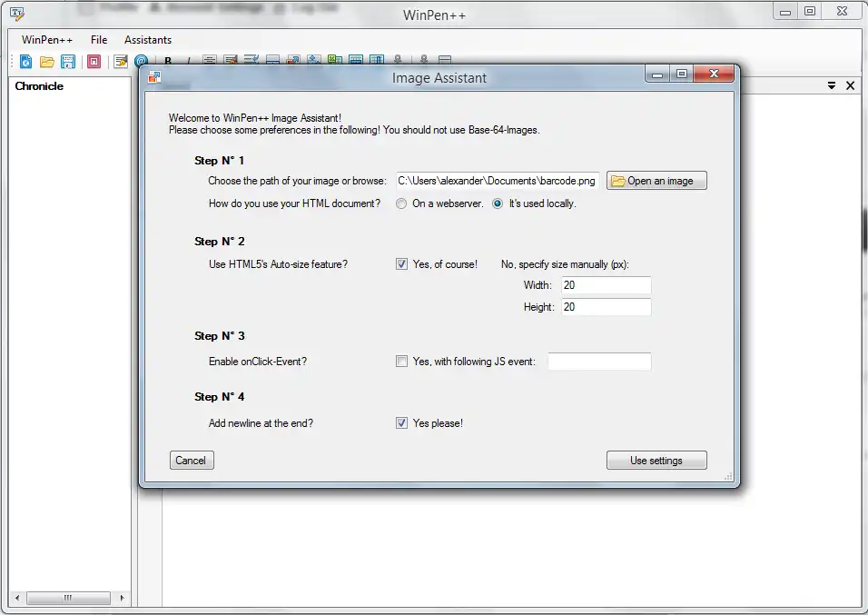Click the 'Step N° 1' heading
868x615 pixels.
[x=219, y=161]
